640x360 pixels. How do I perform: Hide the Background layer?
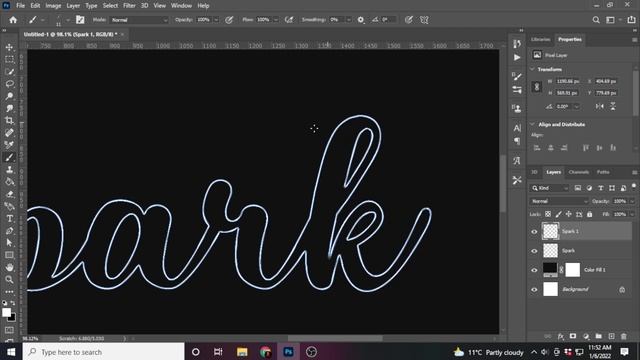click(534, 289)
